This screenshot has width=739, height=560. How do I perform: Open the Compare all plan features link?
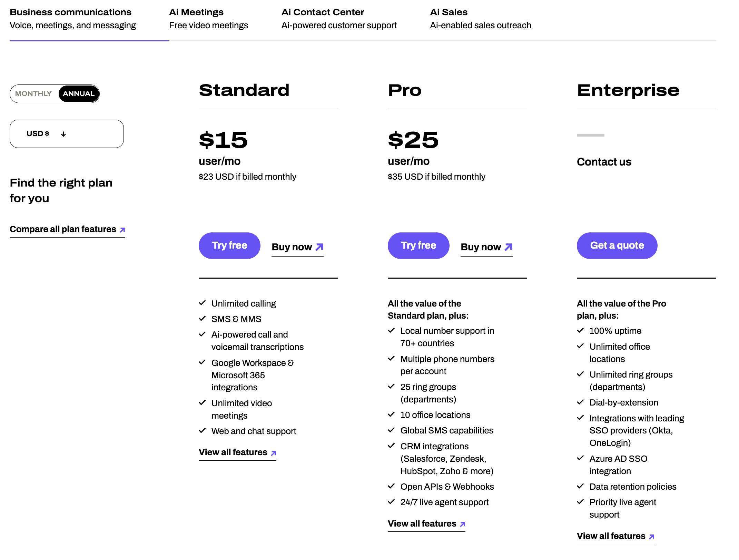(63, 229)
